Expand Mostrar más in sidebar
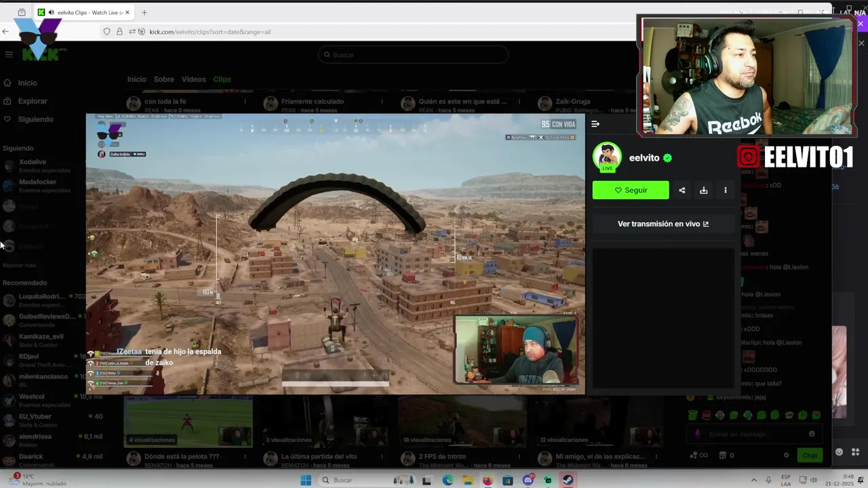The image size is (868, 488). tap(19, 265)
